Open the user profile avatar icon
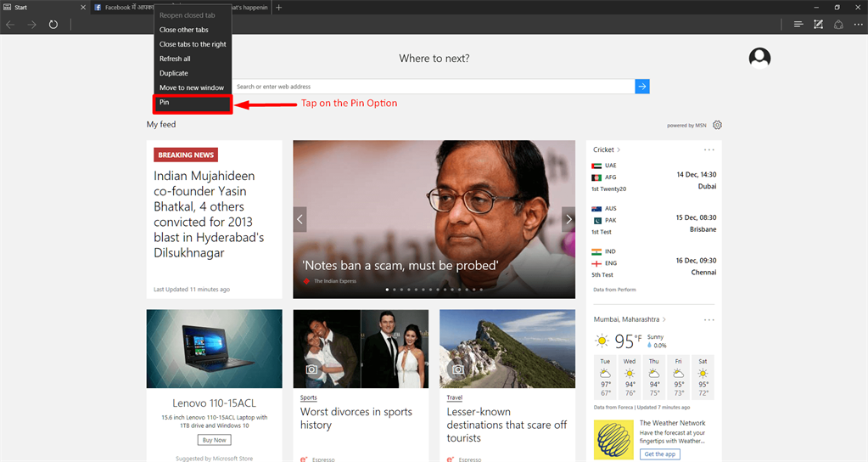 (x=759, y=58)
